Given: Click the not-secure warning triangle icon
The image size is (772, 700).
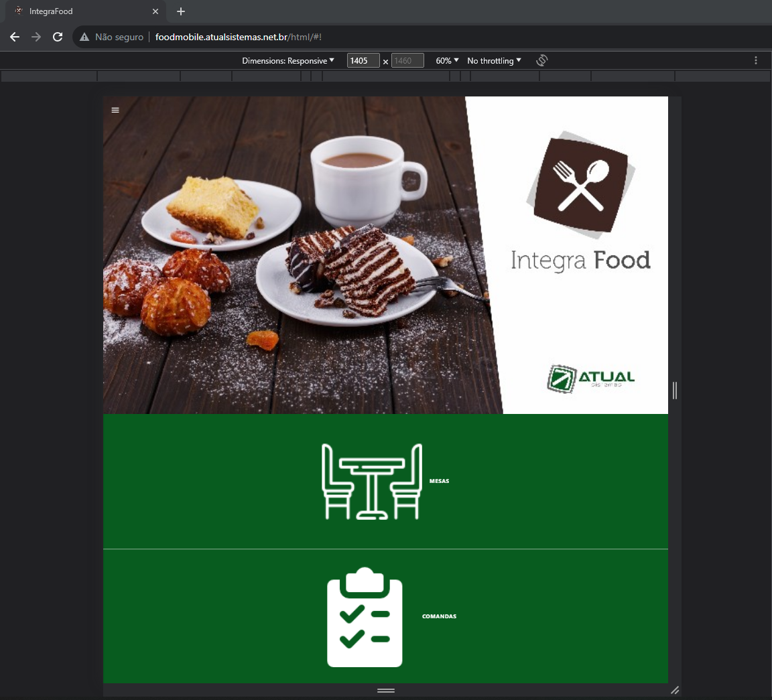Looking at the screenshot, I should pos(84,37).
